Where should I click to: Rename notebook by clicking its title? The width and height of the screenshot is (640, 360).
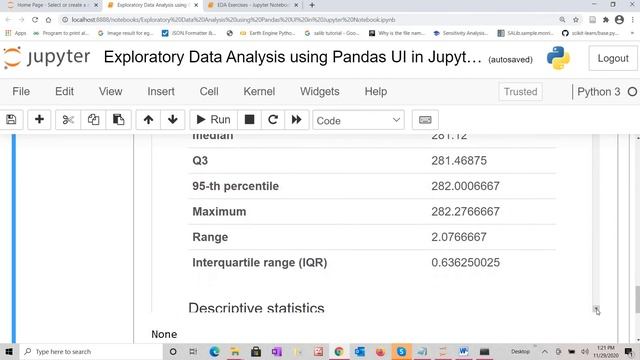pyautogui.click(x=292, y=57)
